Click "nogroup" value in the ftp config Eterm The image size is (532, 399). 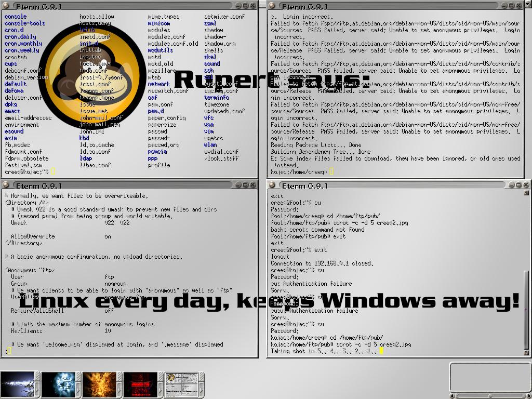coord(115,284)
